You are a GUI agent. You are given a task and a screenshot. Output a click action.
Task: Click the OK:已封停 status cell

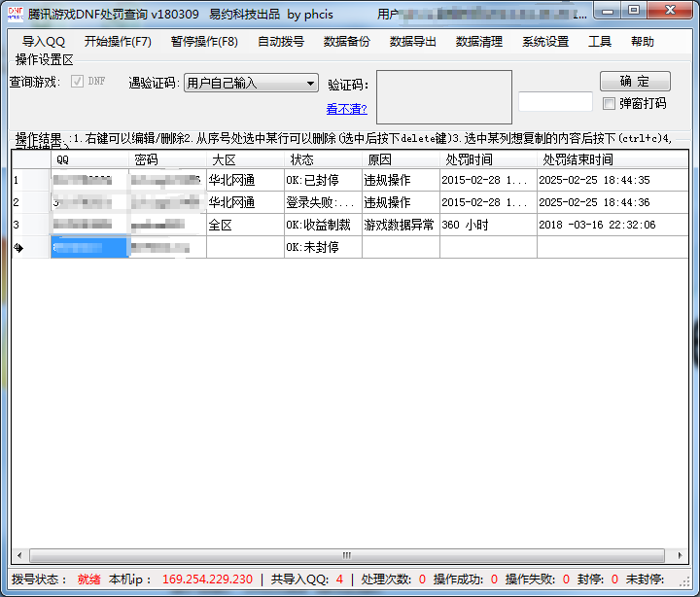point(323,180)
